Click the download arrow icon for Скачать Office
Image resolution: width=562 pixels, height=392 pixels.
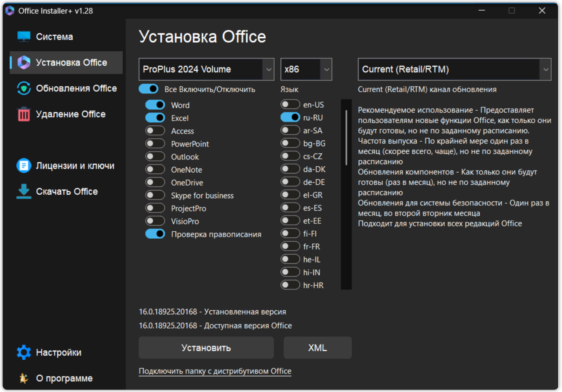(24, 191)
